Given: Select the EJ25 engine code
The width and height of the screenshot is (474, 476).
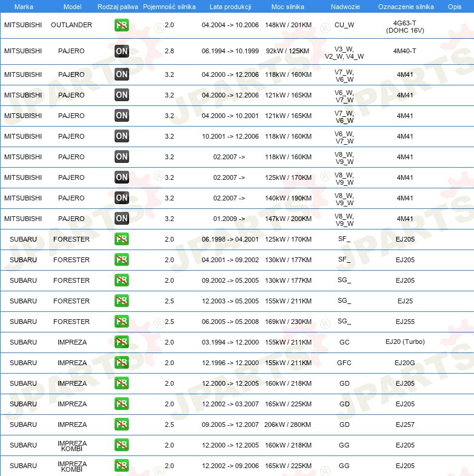Looking at the screenshot, I should (405, 301).
